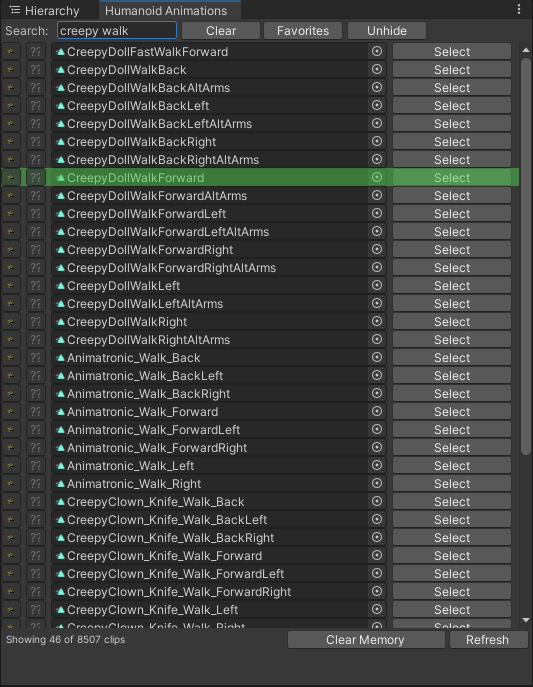Click the CreepyDollWalkBackRight clip name

click(141, 142)
